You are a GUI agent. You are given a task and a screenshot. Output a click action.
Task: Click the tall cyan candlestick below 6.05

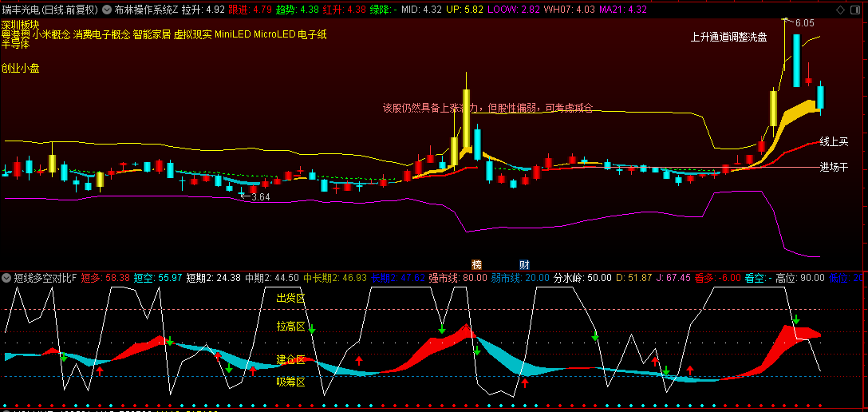pos(796,61)
